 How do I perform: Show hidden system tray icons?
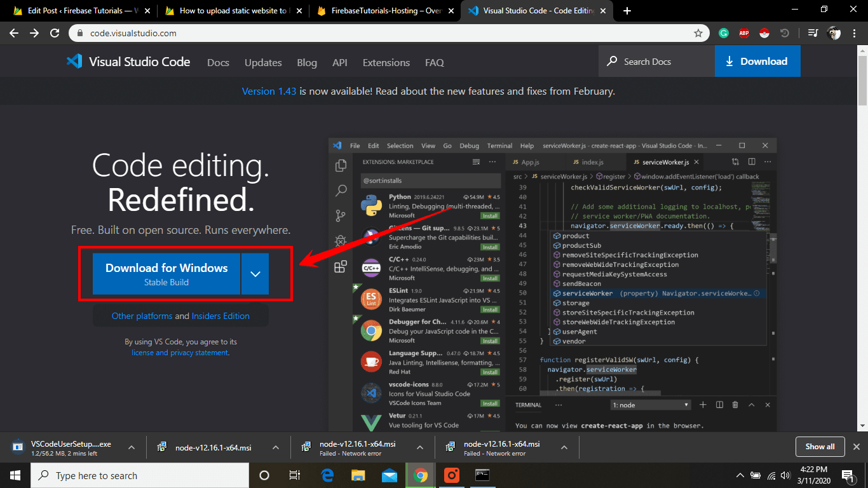point(740,475)
